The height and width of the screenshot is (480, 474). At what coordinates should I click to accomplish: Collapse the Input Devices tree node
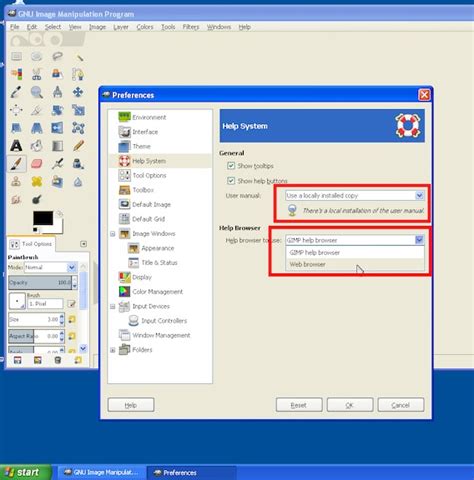coord(113,306)
